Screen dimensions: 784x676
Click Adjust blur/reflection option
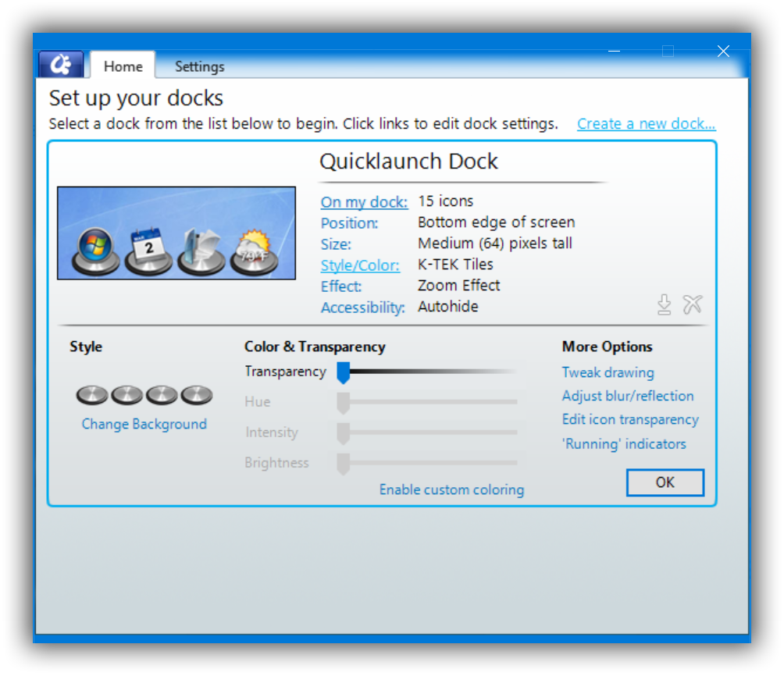tap(628, 396)
